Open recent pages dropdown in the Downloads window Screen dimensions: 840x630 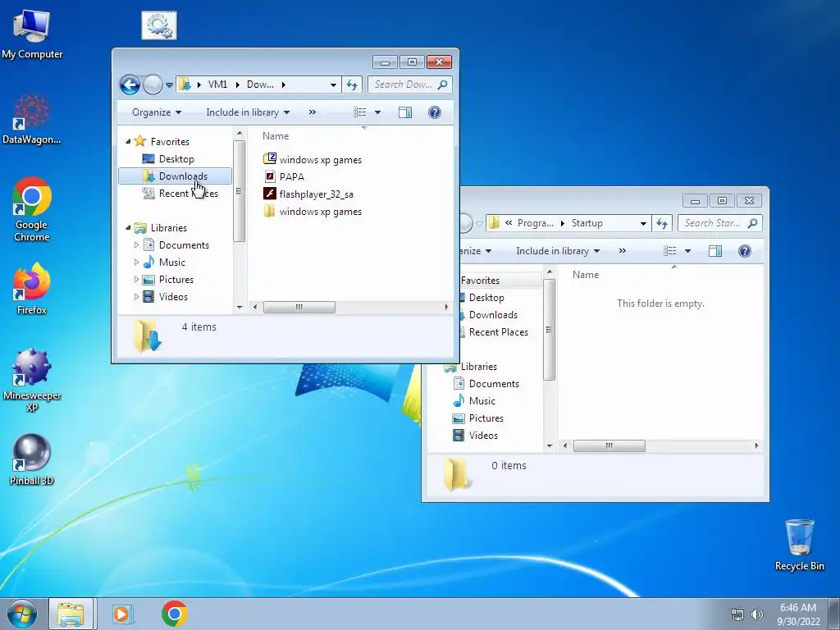pyautogui.click(x=169, y=84)
